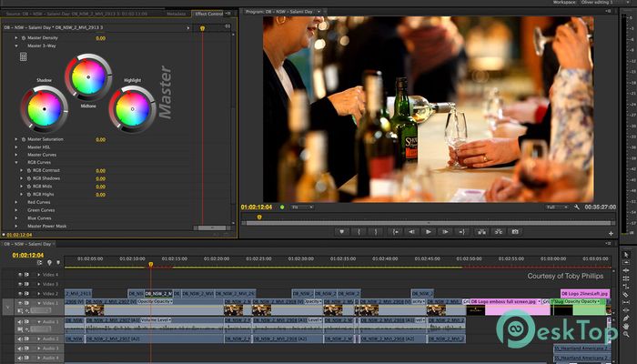Screen dimensions: 637x364
Task: Click the Lift button
Action: click(481, 231)
